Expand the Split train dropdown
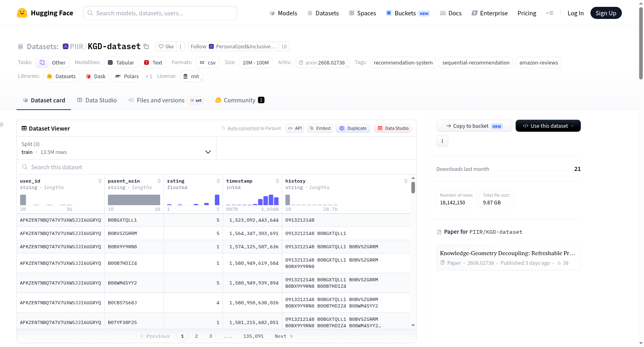This screenshot has height=347, width=644. tap(117, 148)
